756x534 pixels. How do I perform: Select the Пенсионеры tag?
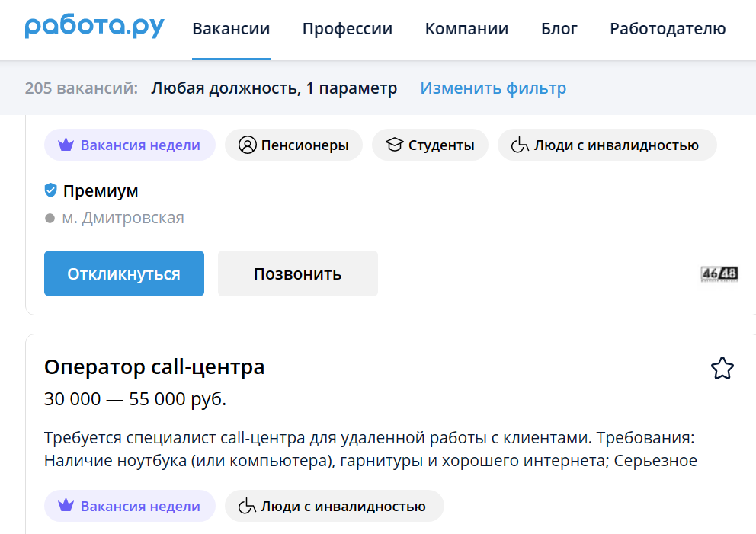click(x=293, y=145)
